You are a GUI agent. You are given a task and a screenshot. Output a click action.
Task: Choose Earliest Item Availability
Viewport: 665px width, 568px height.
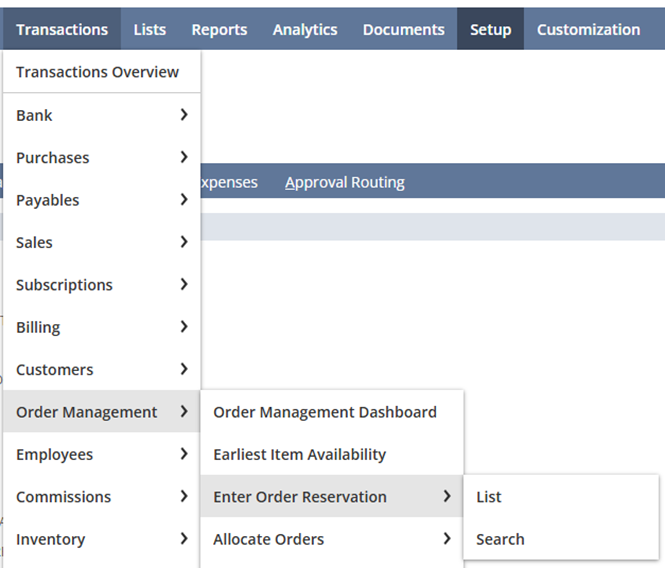(x=300, y=454)
